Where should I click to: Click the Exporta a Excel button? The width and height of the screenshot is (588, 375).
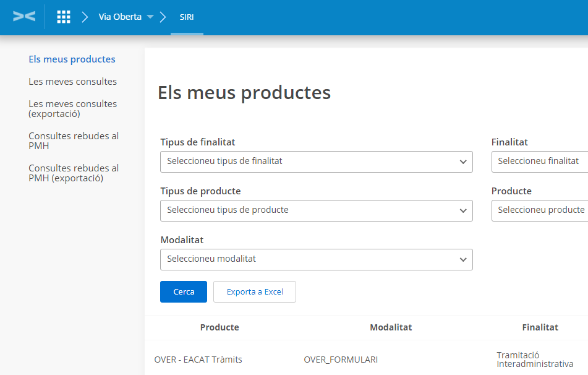255,292
